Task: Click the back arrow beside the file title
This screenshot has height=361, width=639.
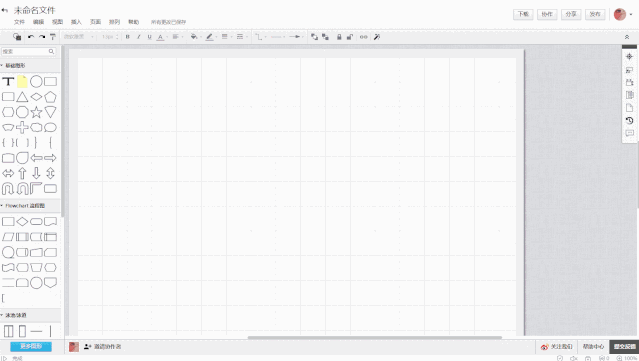Action: click(x=5, y=10)
